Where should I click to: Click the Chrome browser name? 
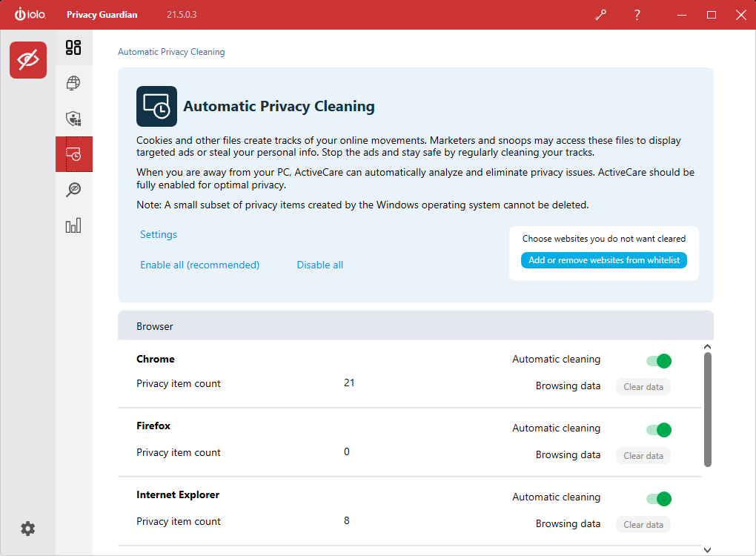[155, 359]
